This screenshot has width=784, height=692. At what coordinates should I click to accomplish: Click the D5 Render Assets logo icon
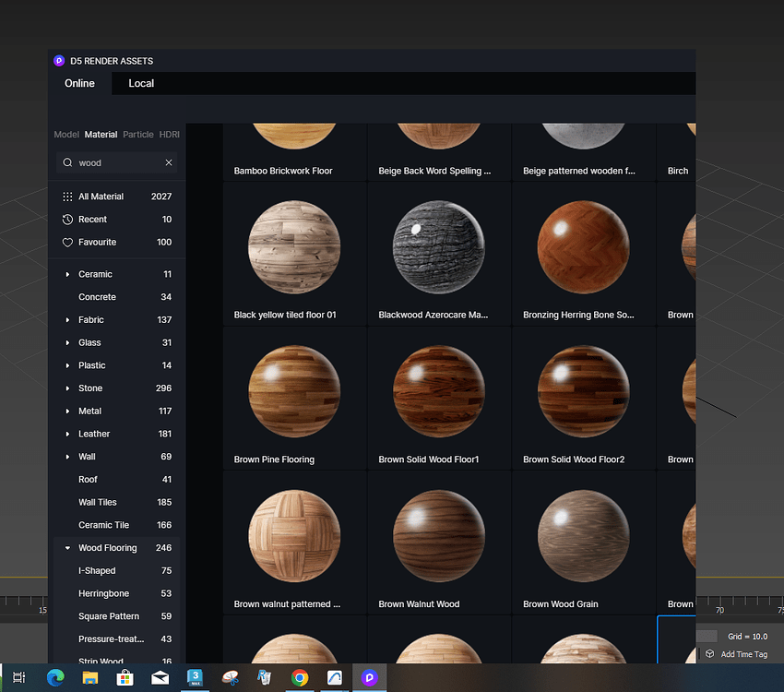[x=59, y=61]
